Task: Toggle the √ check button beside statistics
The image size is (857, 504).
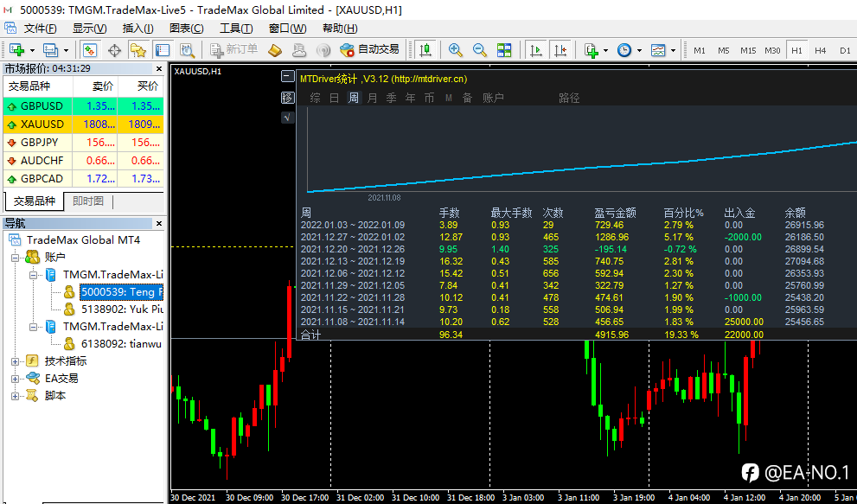Action: (287, 118)
